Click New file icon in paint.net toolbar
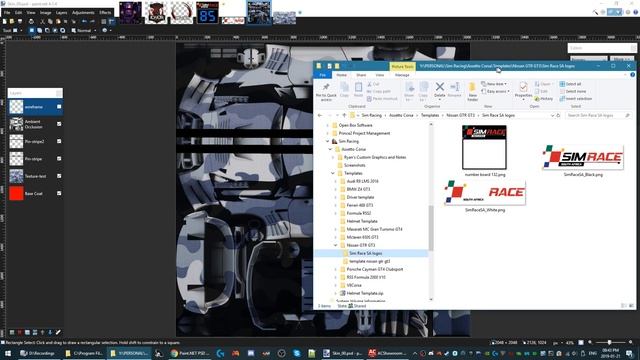Screen dimensions: 640x360 (4, 21)
